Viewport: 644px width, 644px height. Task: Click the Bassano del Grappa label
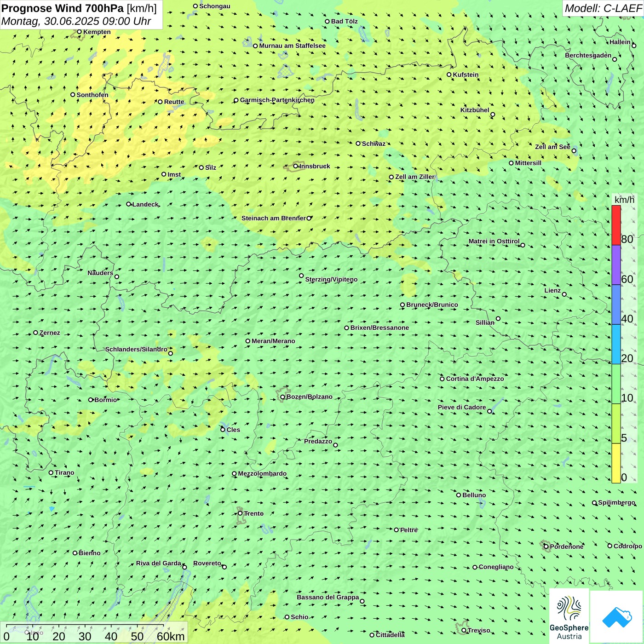coord(328,597)
